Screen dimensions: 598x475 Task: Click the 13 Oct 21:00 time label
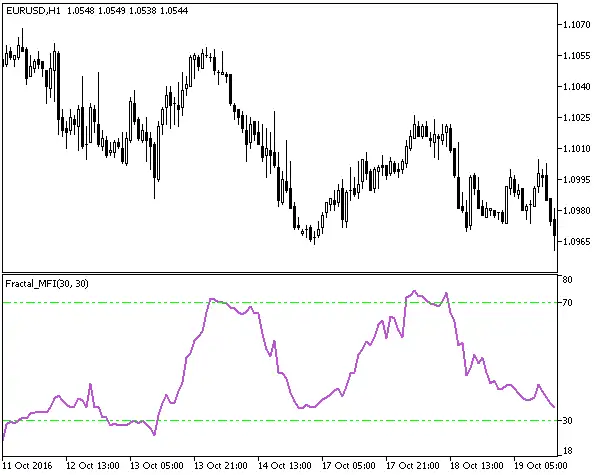(221, 466)
